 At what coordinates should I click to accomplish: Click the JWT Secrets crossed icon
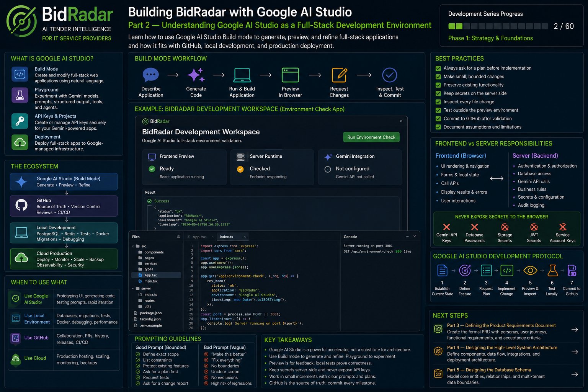pos(534,227)
